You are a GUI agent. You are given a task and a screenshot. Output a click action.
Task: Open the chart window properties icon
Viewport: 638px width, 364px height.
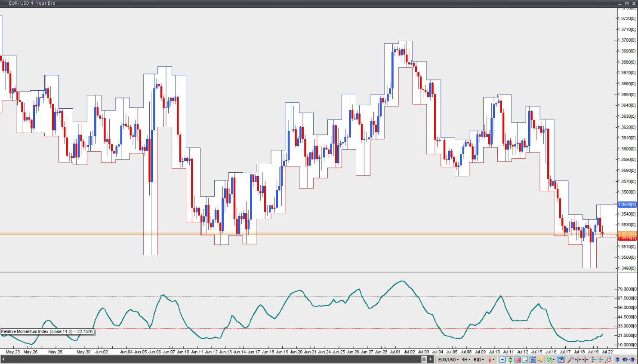tap(533, 360)
